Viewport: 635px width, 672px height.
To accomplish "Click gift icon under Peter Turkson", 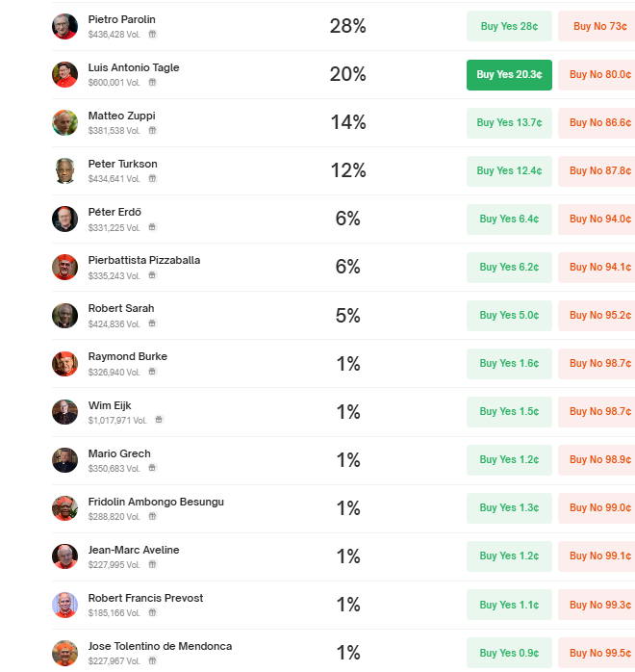I will [152, 178].
